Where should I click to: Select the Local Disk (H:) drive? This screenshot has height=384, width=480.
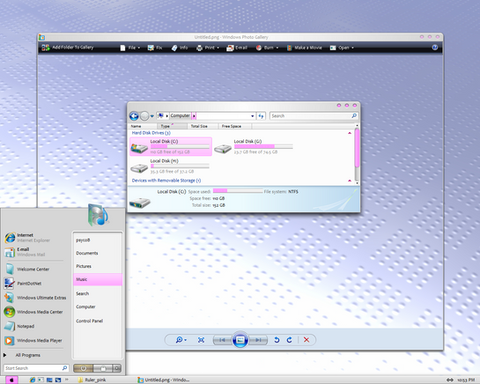[x=171, y=166]
